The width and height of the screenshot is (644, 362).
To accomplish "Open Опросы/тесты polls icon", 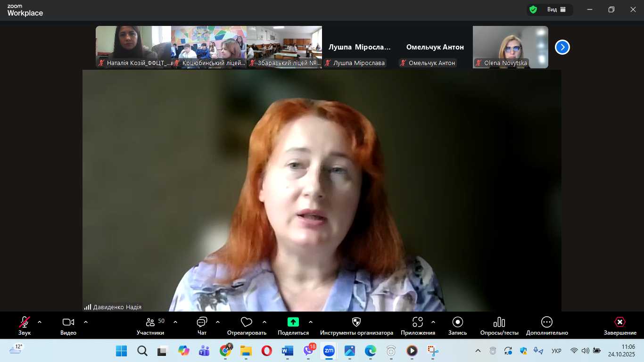I will 499,322.
